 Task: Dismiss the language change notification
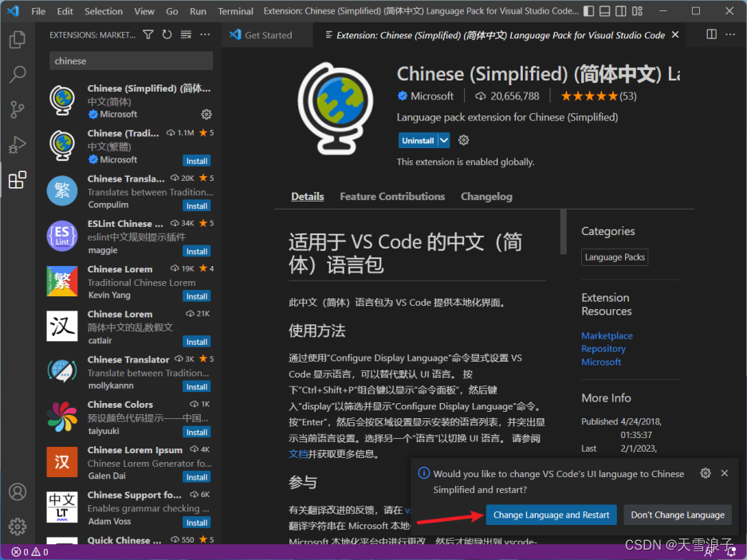pyautogui.click(x=725, y=473)
